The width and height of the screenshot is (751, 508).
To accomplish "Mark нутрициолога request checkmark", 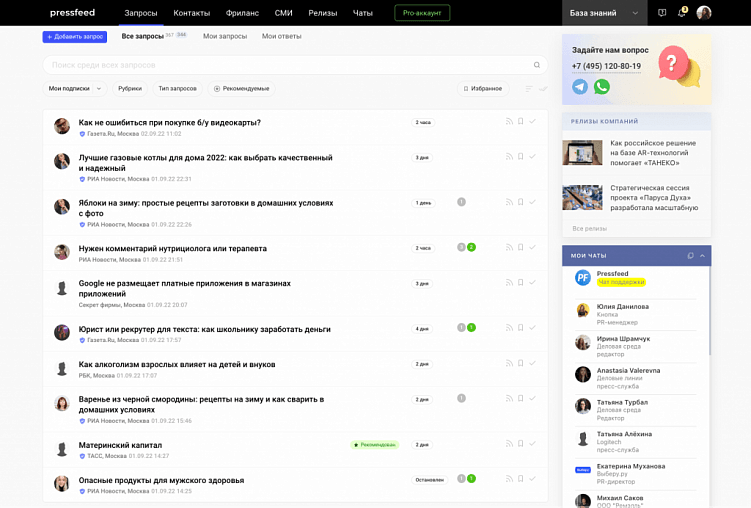I will click(532, 248).
